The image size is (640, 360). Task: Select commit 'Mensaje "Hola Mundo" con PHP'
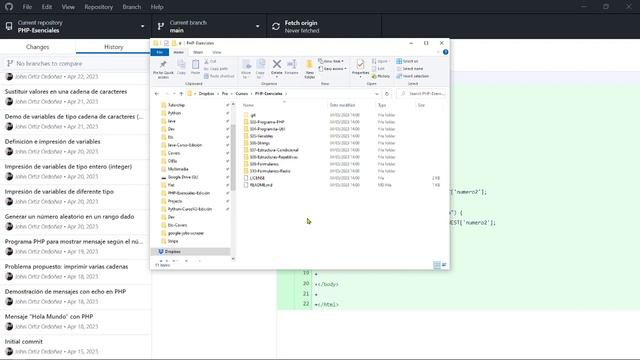[76, 322]
